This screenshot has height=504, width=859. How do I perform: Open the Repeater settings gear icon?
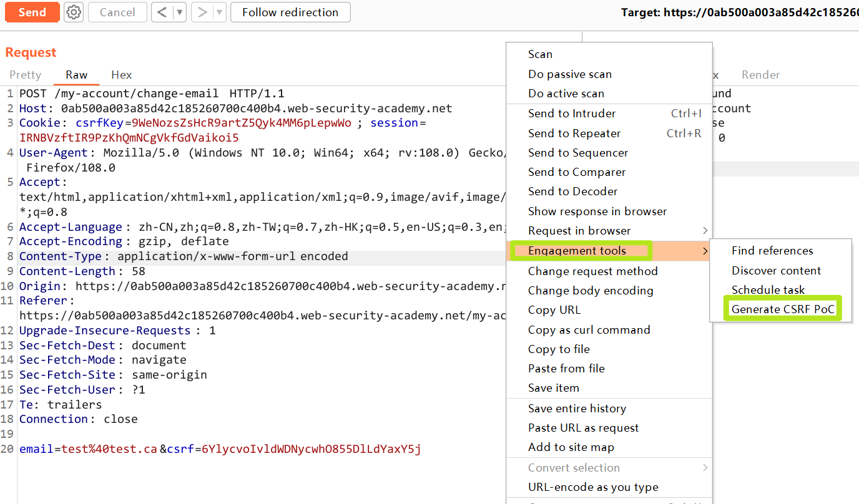(x=74, y=12)
